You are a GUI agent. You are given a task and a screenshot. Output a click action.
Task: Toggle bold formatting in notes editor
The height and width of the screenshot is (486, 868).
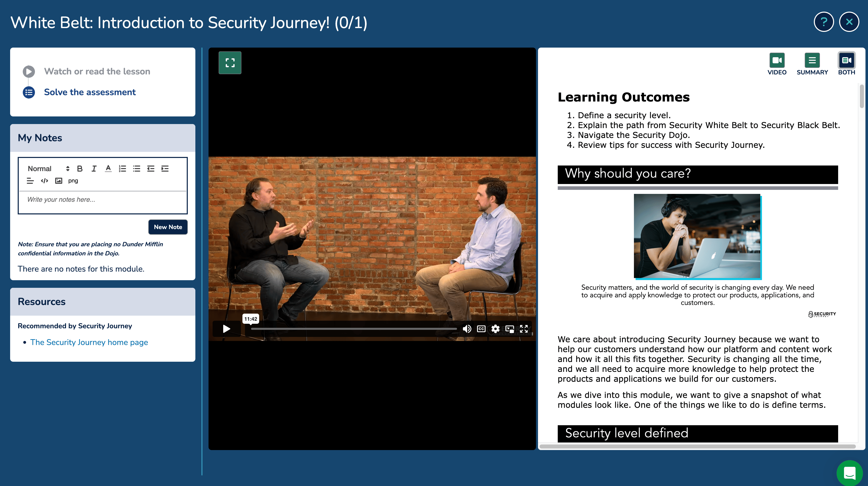tap(80, 169)
